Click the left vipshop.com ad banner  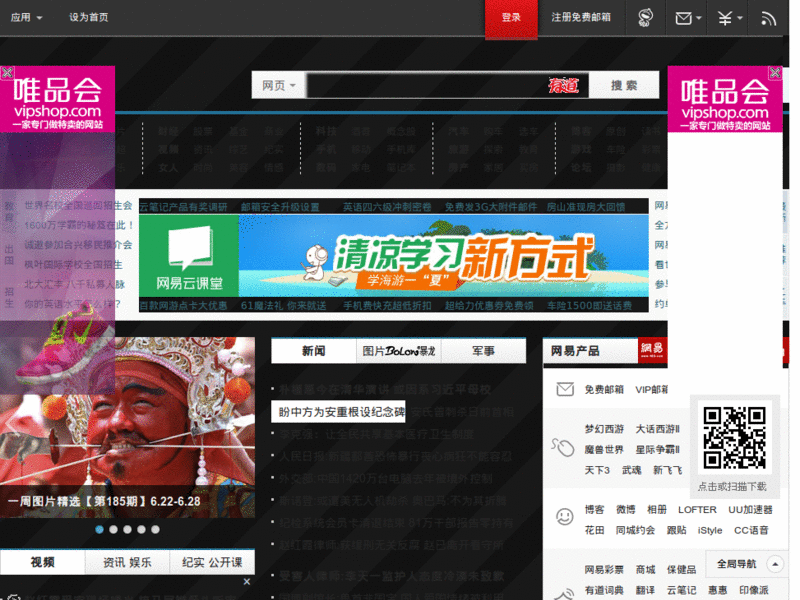pyautogui.click(x=57, y=99)
